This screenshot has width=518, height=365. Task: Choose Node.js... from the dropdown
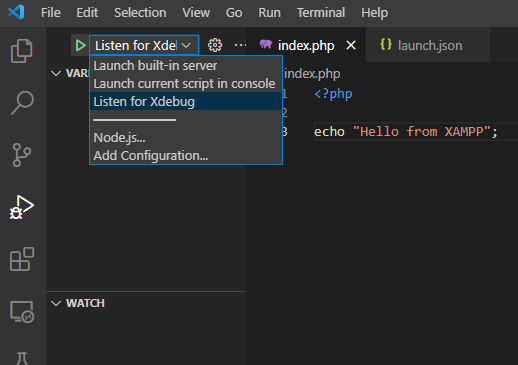186,138
